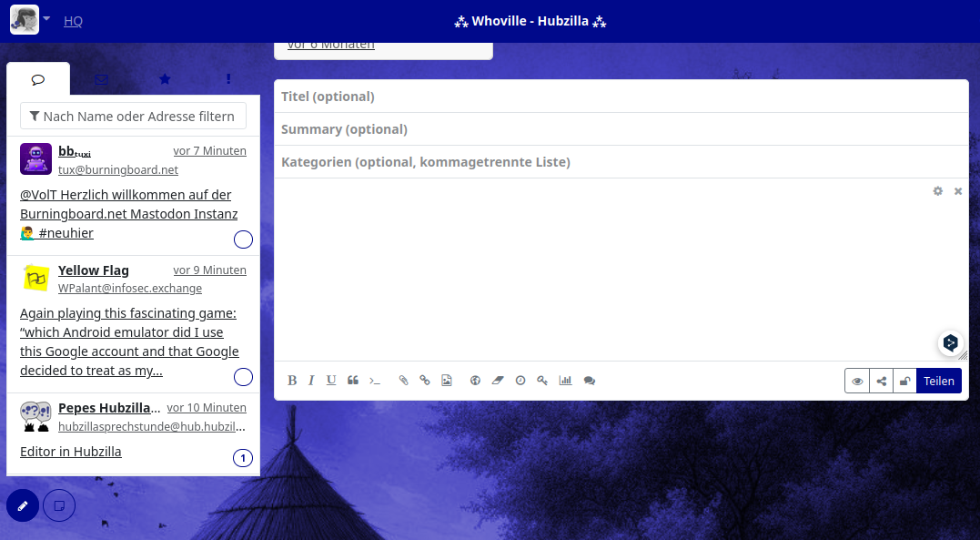This screenshot has width=980, height=540.
Task: Click the share icon beside Teilen
Action: tap(881, 381)
